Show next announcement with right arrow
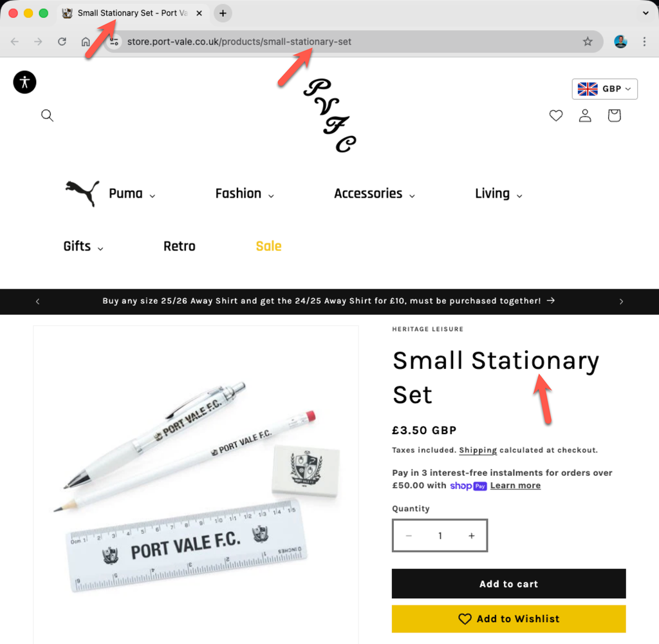The height and width of the screenshot is (644, 659). (x=621, y=301)
